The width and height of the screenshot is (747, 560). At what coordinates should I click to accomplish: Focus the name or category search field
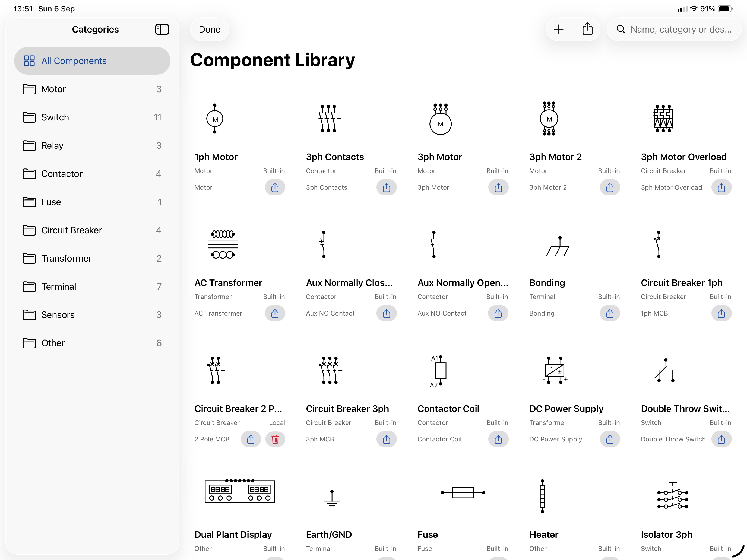pos(674,29)
